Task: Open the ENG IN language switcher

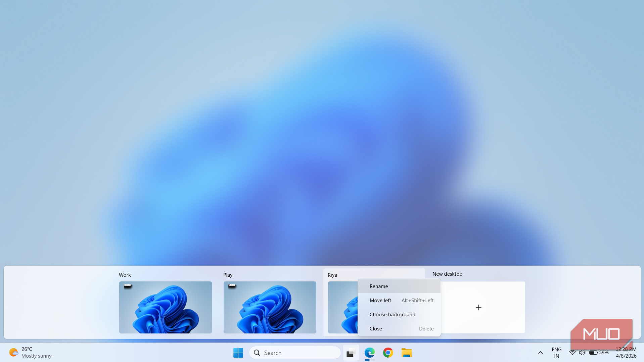Action: pyautogui.click(x=556, y=353)
